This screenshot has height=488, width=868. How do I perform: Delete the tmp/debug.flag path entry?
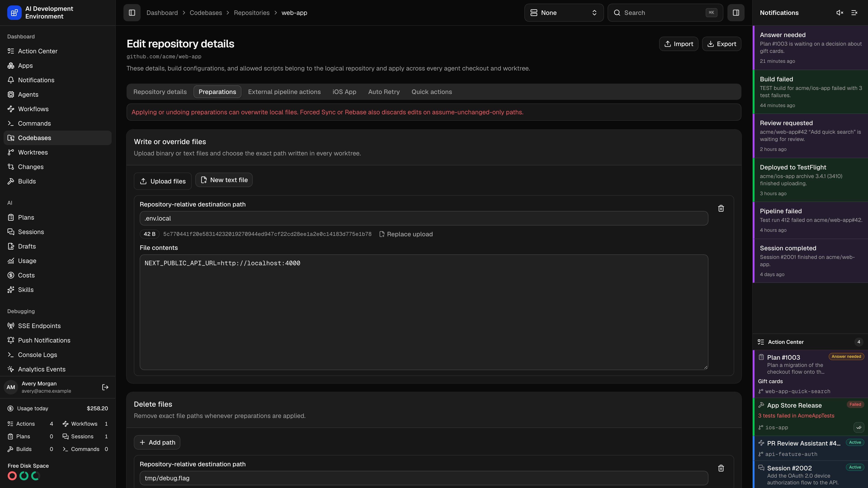(x=721, y=468)
